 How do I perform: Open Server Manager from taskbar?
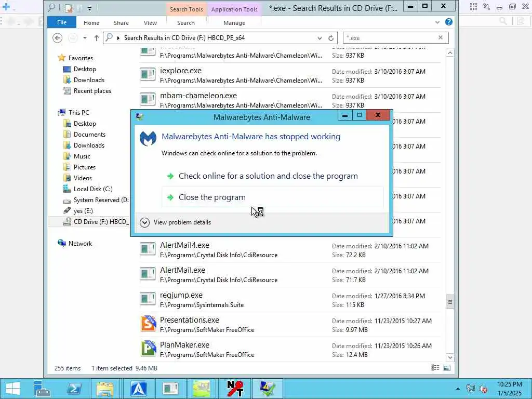42,389
